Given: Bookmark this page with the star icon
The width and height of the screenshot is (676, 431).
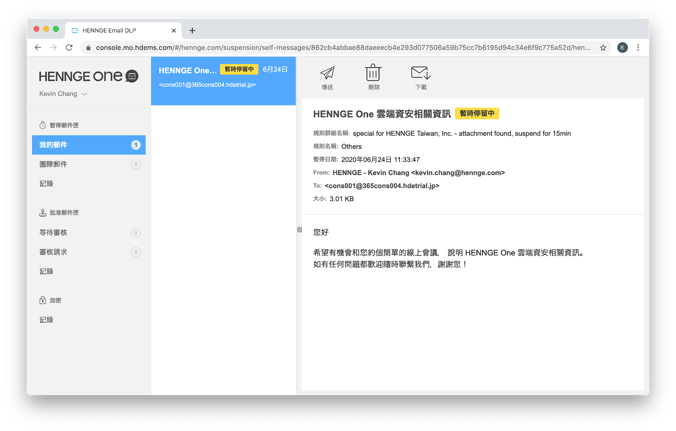Looking at the screenshot, I should (603, 47).
